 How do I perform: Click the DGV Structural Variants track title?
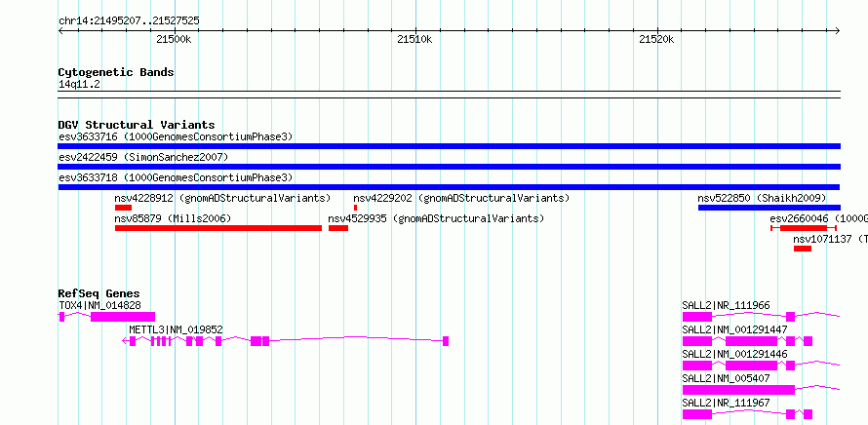point(137,125)
